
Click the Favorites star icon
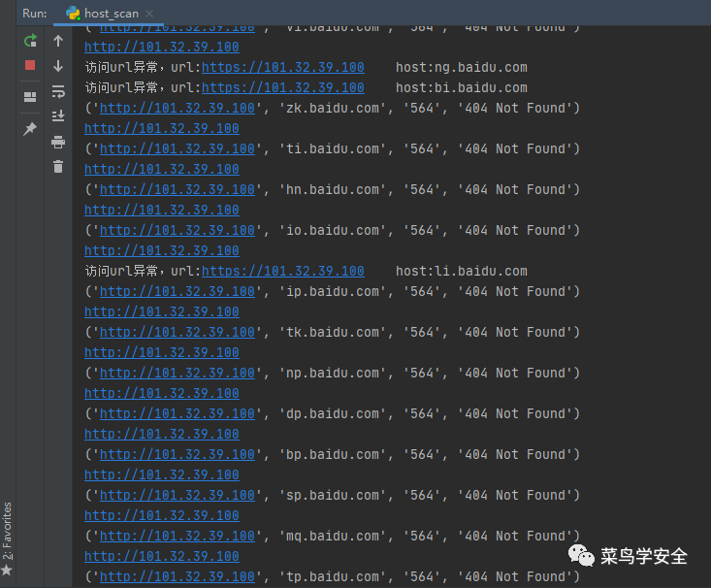tap(7, 570)
